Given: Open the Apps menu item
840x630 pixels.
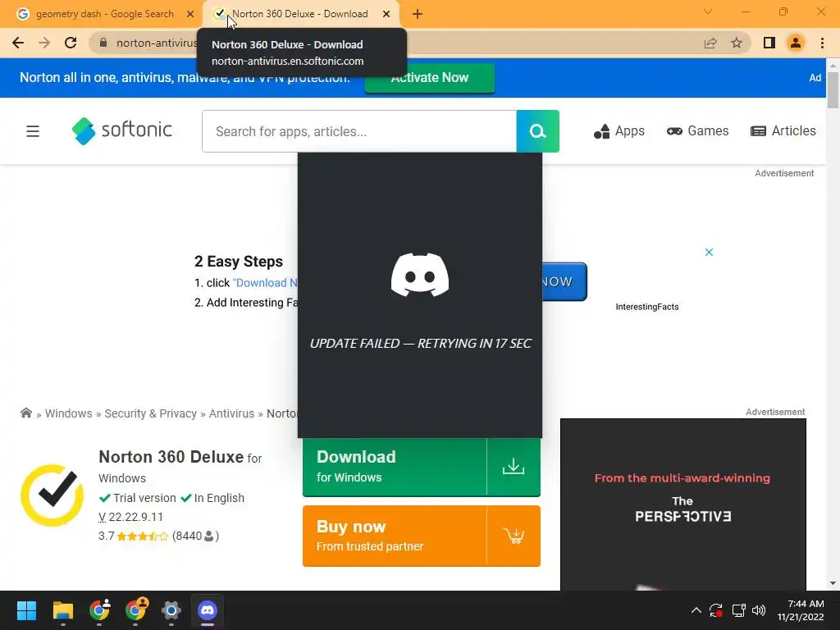Looking at the screenshot, I should [x=619, y=131].
